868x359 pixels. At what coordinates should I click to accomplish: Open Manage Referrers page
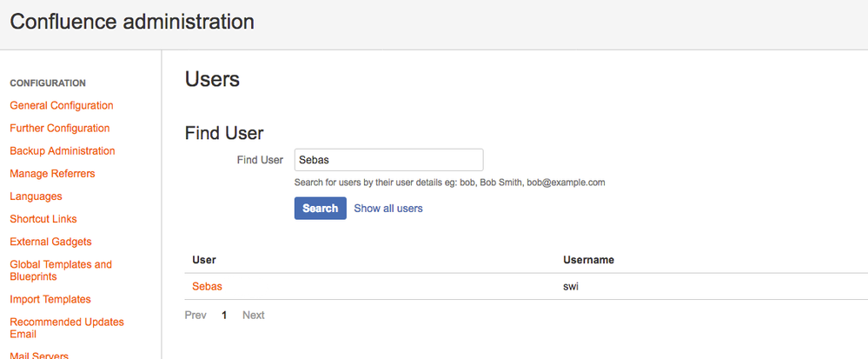pyautogui.click(x=53, y=173)
